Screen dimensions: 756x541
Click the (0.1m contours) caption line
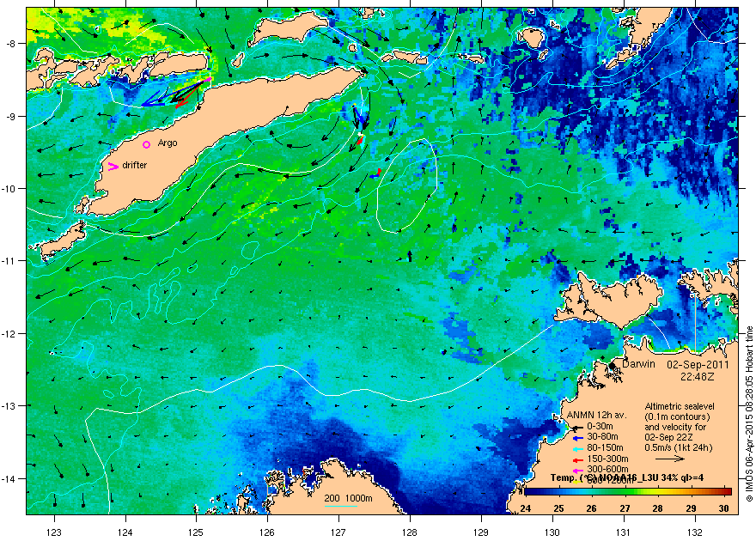(x=678, y=416)
